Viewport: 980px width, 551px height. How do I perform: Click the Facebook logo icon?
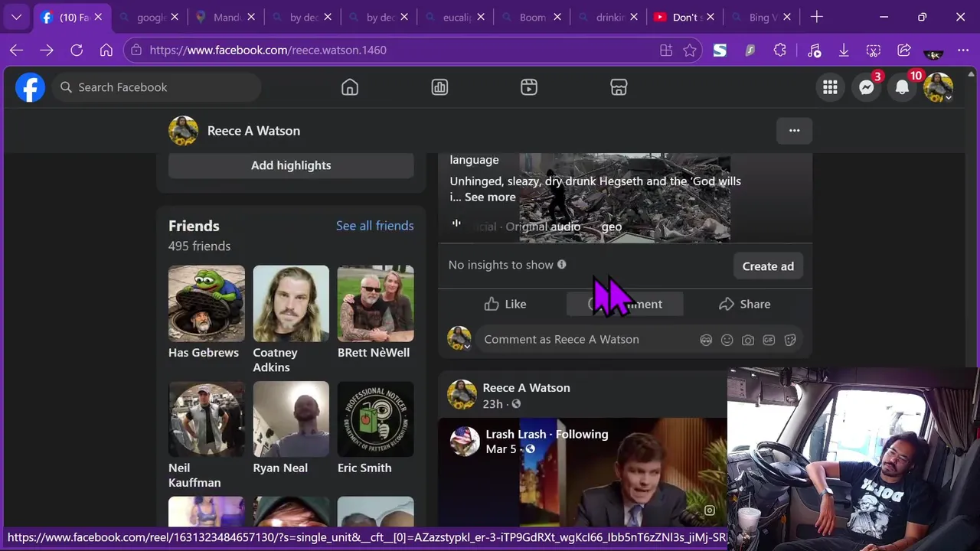point(30,87)
